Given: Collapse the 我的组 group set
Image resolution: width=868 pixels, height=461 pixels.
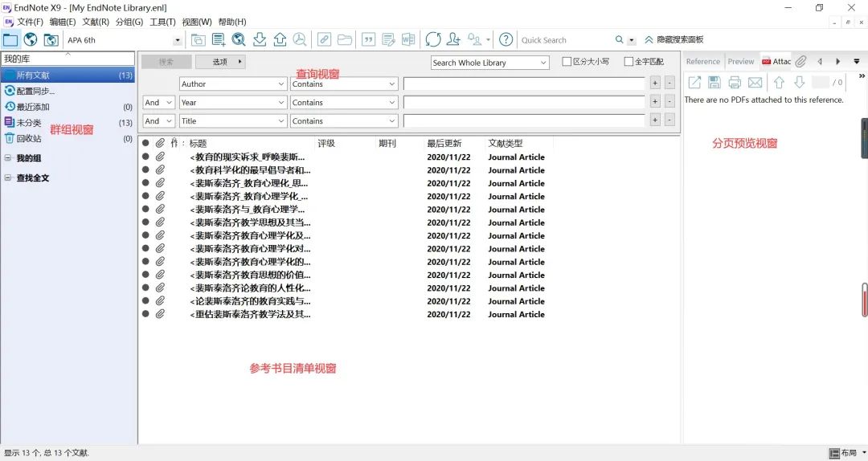Looking at the screenshot, I should coord(8,158).
